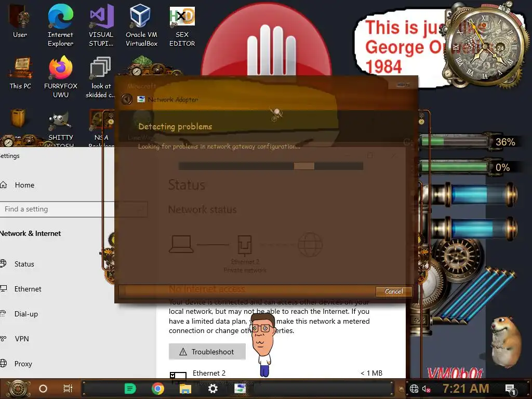Image resolution: width=532 pixels, height=399 pixels.
Task: Click the '< 1 MB' data usage text
Action: coord(371,373)
